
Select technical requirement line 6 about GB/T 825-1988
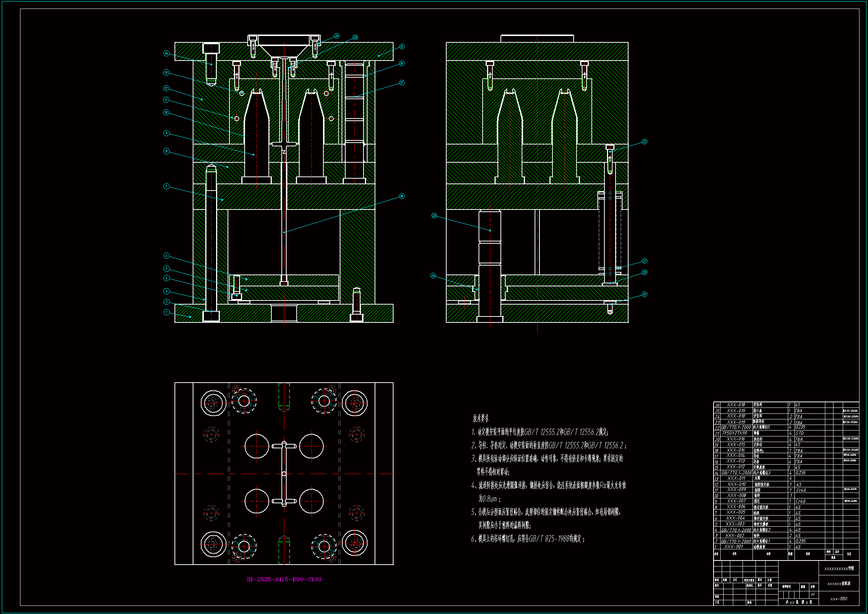click(x=528, y=539)
